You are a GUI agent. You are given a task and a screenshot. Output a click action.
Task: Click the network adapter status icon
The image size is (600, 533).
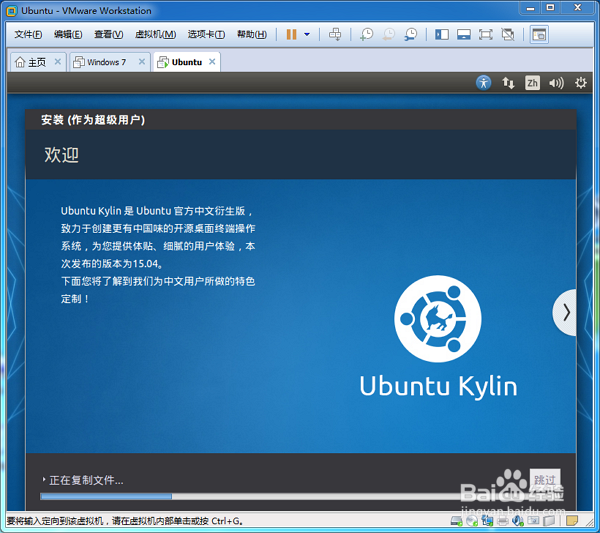[487, 521]
